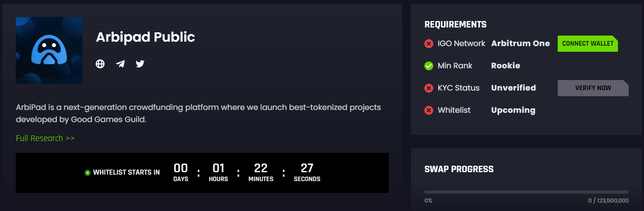
Task: Click the WHITELIST STARTS IN label
Action: (x=126, y=173)
